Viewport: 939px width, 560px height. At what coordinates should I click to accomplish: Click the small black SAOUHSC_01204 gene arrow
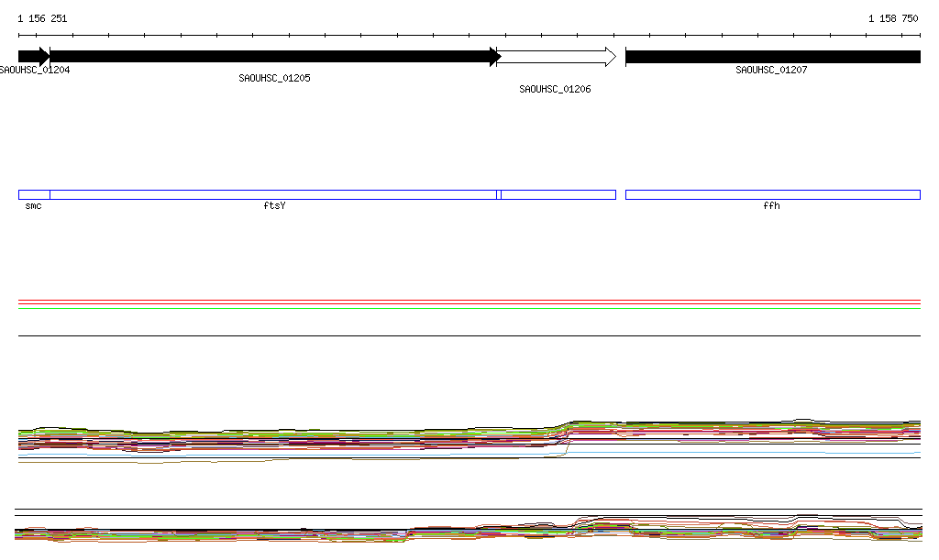[33, 57]
